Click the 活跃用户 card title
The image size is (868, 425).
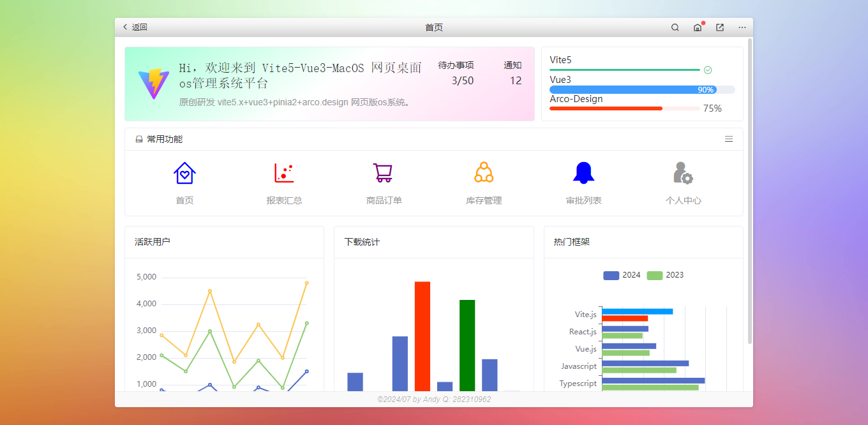click(153, 242)
